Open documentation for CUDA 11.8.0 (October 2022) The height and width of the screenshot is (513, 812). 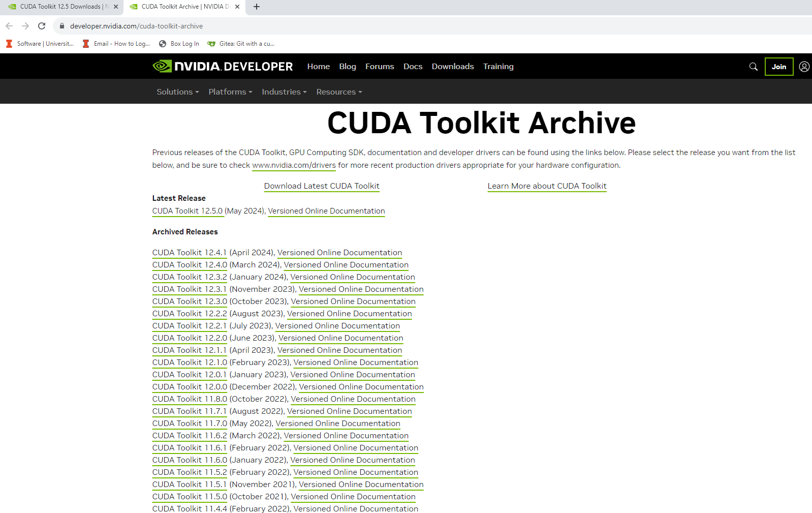[353, 399]
